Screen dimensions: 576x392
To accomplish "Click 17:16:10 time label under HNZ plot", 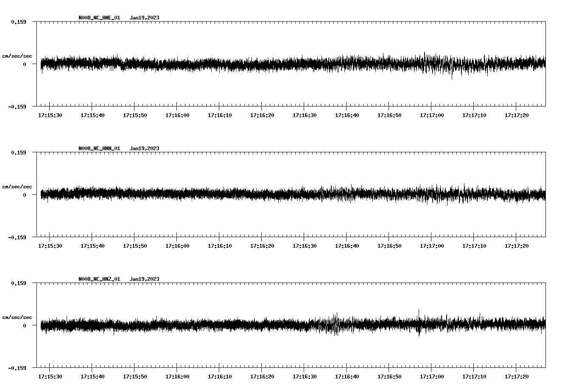I will 220,377.
